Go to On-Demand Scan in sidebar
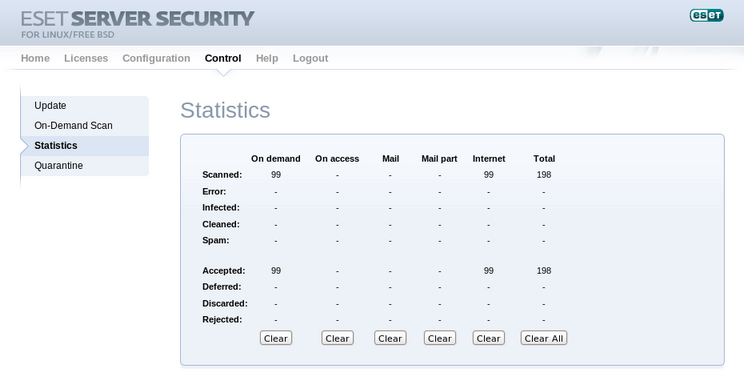The image size is (744, 373). pyautogui.click(x=85, y=126)
